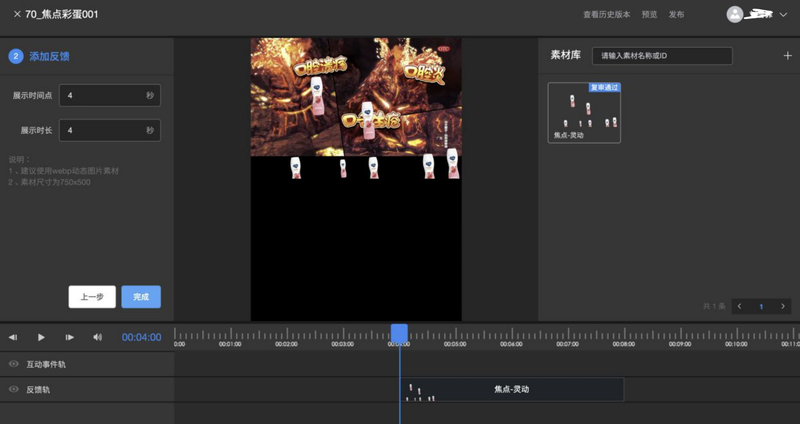Go back with the 上一步 button
Viewport: 800px width, 424px height.
92,297
